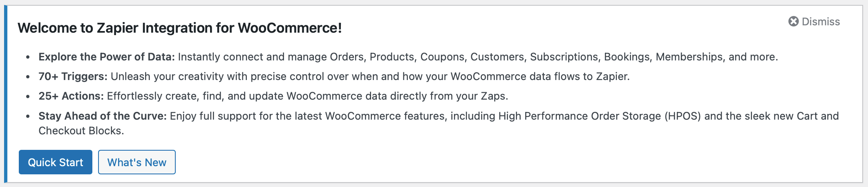Click the blue accent bar on the notice's left edge
Image resolution: width=868 pixels, height=187 pixels.
(6, 94)
